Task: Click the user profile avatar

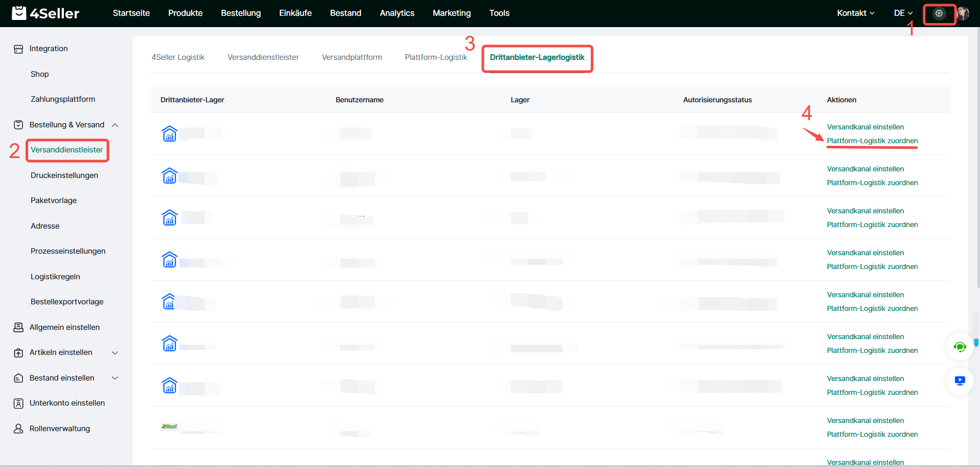Action: (963, 14)
